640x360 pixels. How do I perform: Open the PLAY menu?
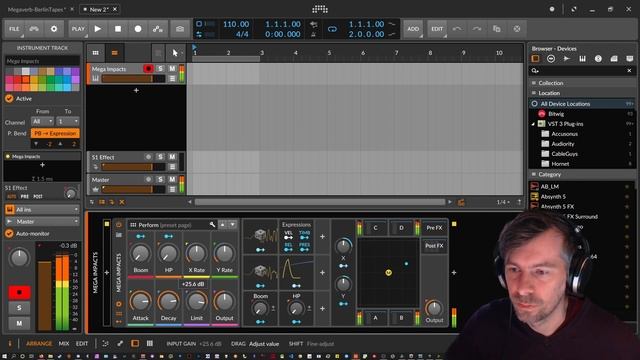pyautogui.click(x=78, y=29)
